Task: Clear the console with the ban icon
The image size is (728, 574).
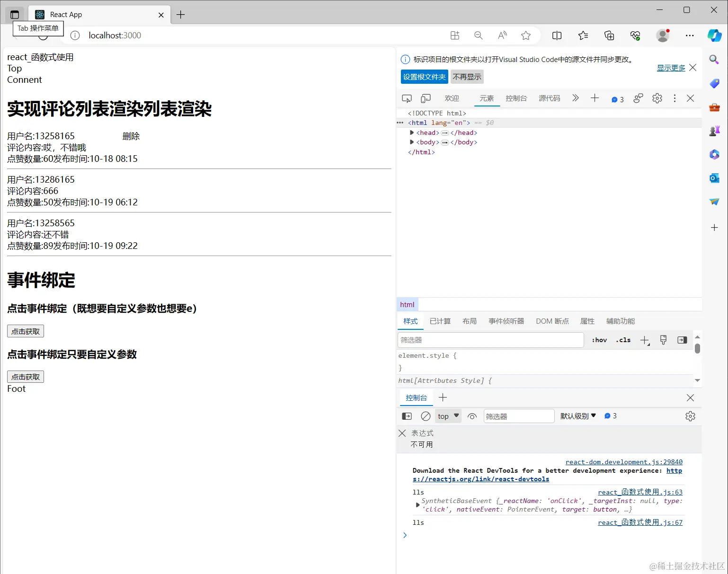Action: tap(426, 416)
